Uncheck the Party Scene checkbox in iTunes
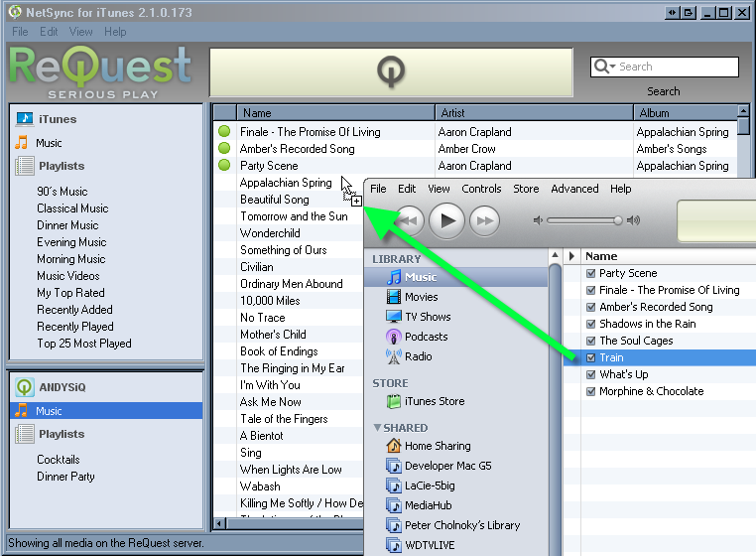 tap(590, 273)
